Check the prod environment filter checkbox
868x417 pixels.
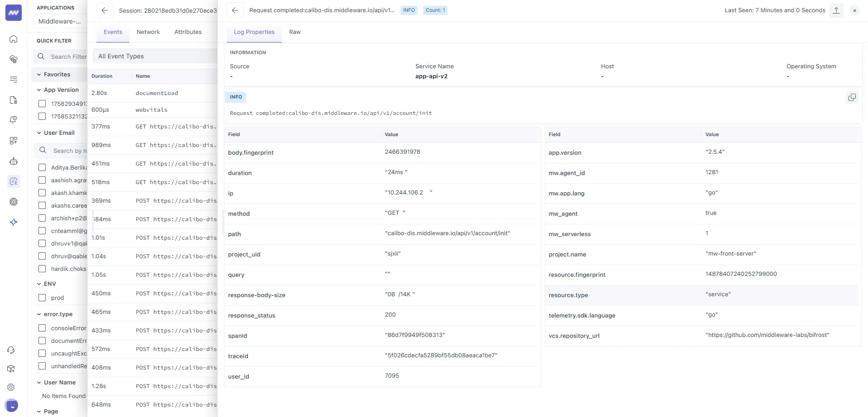point(42,298)
